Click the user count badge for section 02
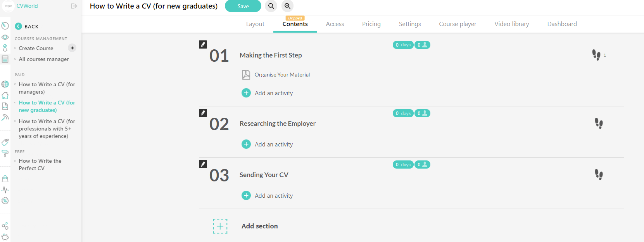 point(422,113)
